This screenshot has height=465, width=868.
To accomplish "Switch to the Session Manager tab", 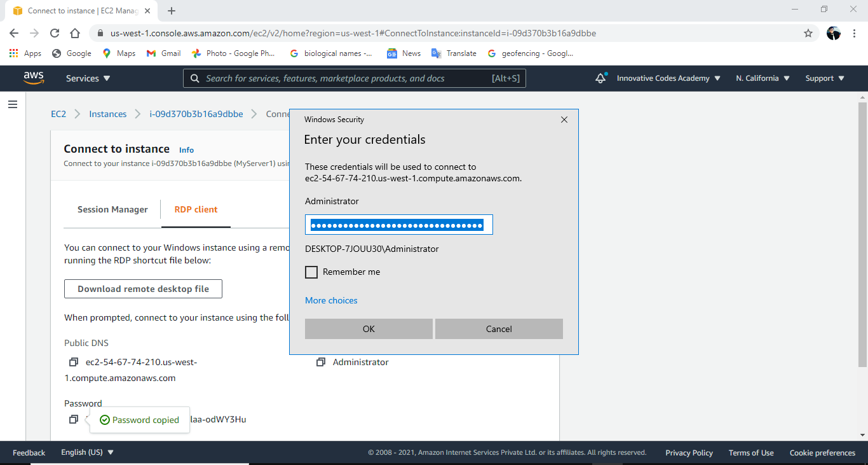I will 111,209.
